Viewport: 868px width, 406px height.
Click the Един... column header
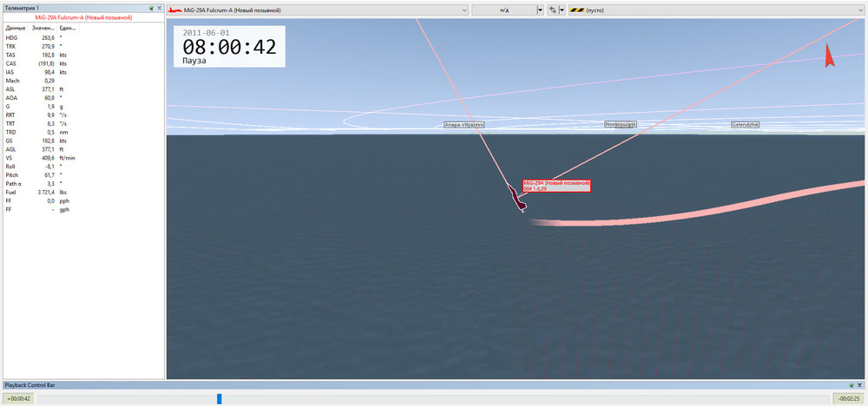pos(68,28)
